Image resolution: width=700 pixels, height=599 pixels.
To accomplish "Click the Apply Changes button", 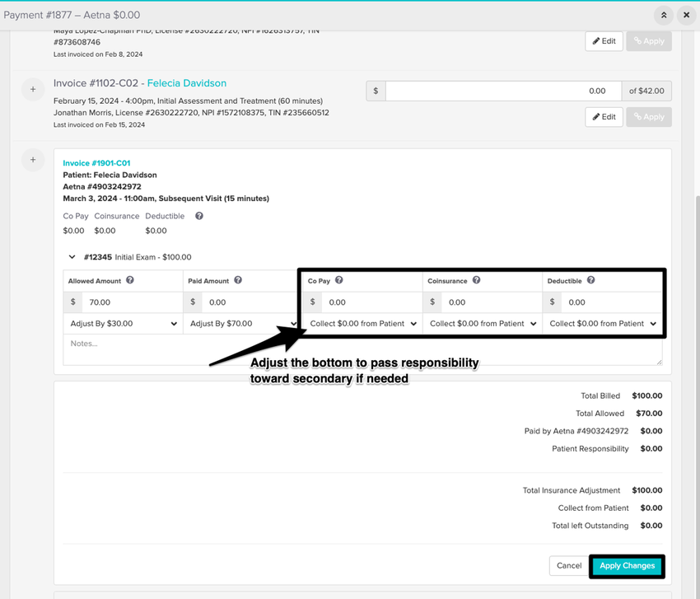I will (627, 566).
